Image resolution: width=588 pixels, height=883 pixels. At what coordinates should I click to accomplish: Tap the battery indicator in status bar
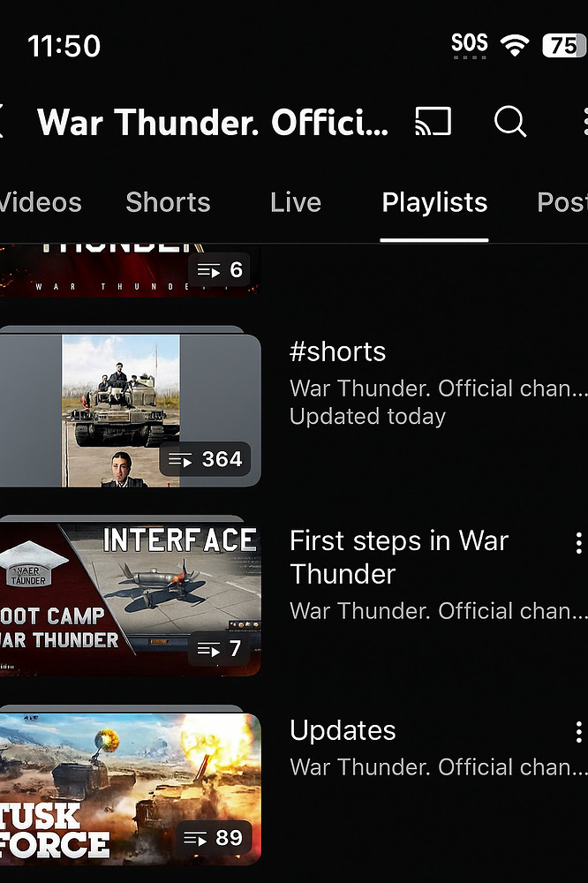(x=563, y=45)
